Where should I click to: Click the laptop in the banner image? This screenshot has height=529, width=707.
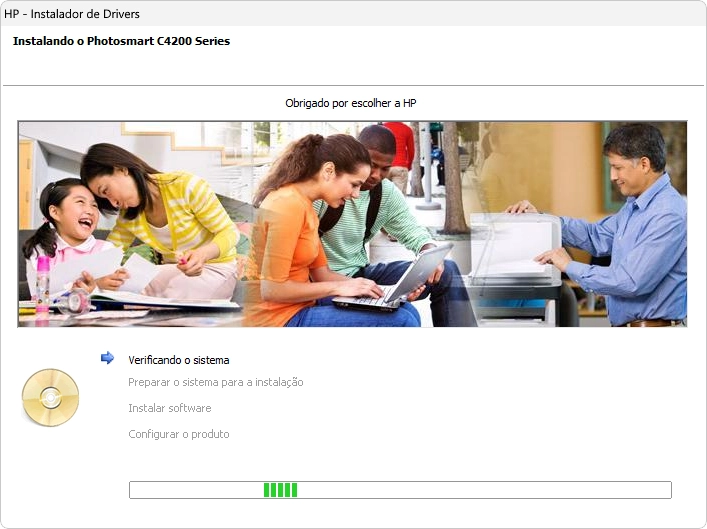(398, 280)
